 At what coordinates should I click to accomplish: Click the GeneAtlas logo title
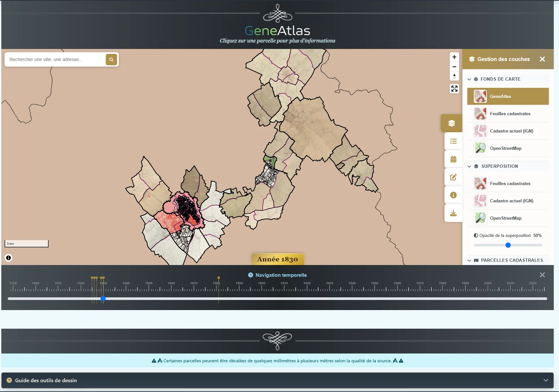pos(277,31)
